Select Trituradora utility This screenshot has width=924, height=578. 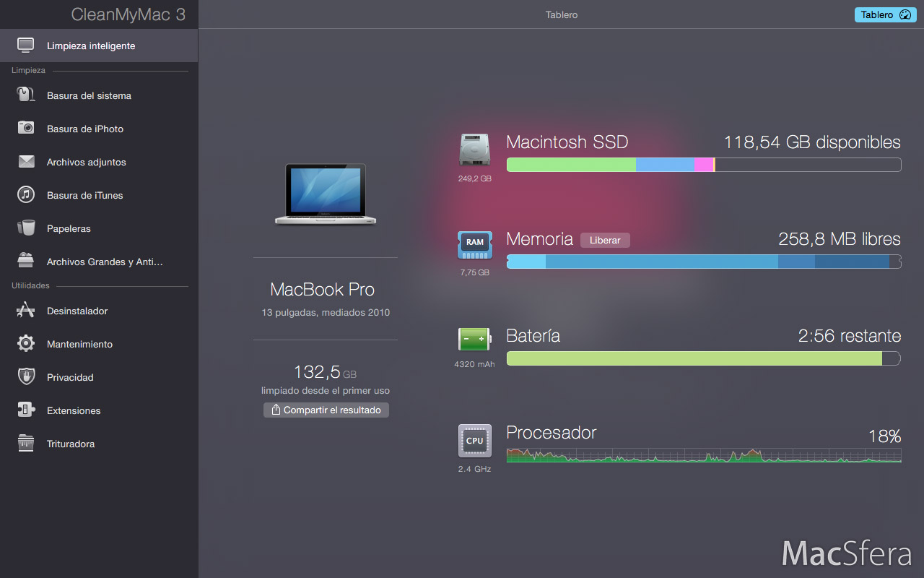pos(99,444)
